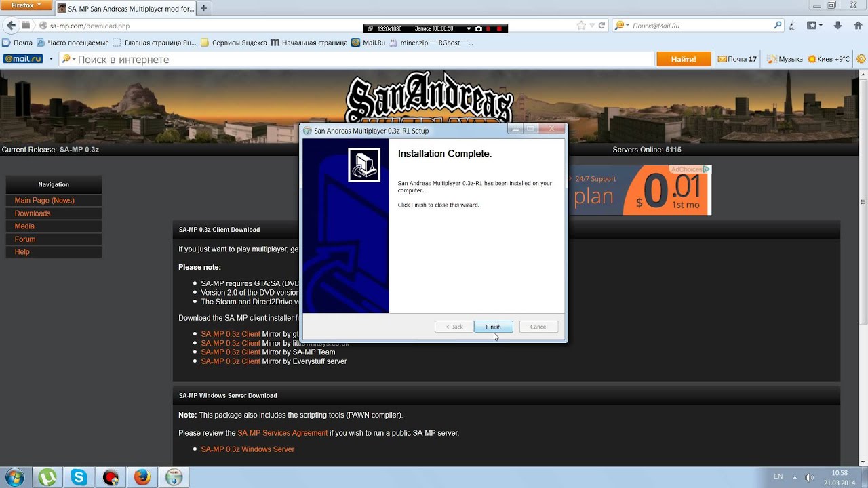Open the SA-MP Services Agreement link
This screenshot has height=488, width=868.
(282, 433)
